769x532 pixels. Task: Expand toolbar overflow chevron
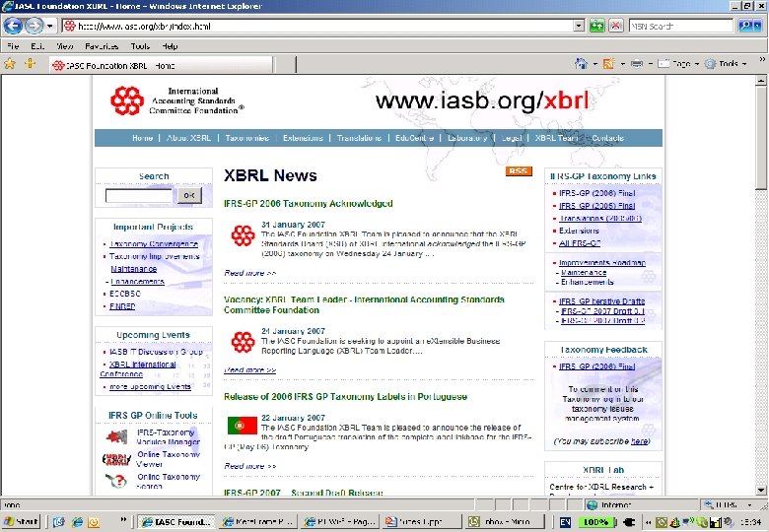[762, 59]
